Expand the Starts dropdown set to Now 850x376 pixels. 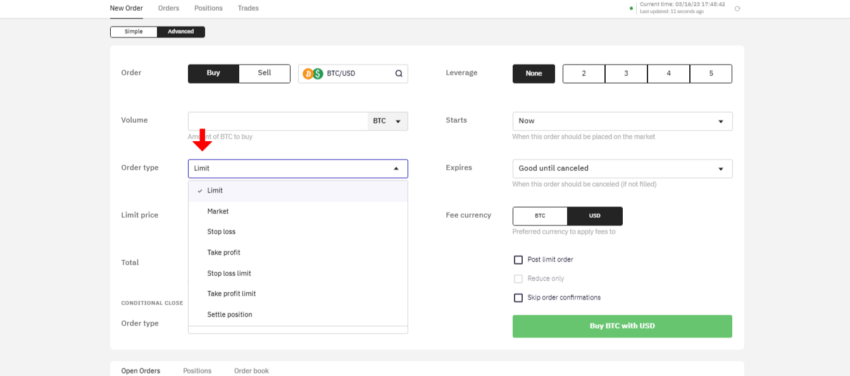coord(622,121)
